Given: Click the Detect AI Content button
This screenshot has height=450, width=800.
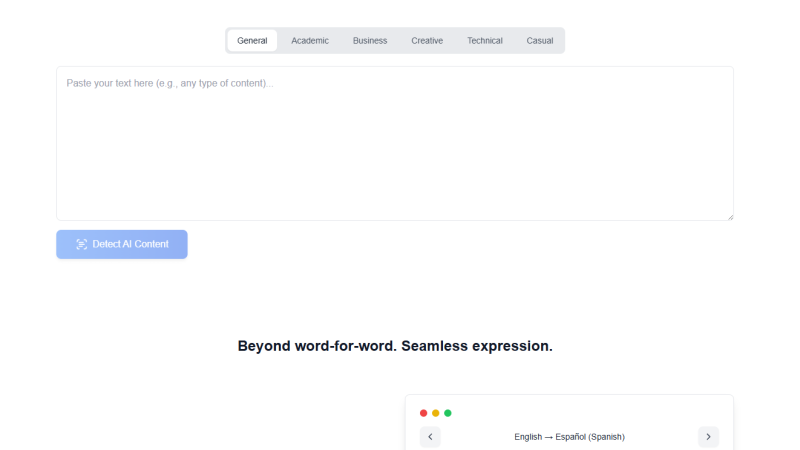Looking at the screenshot, I should point(122,244).
